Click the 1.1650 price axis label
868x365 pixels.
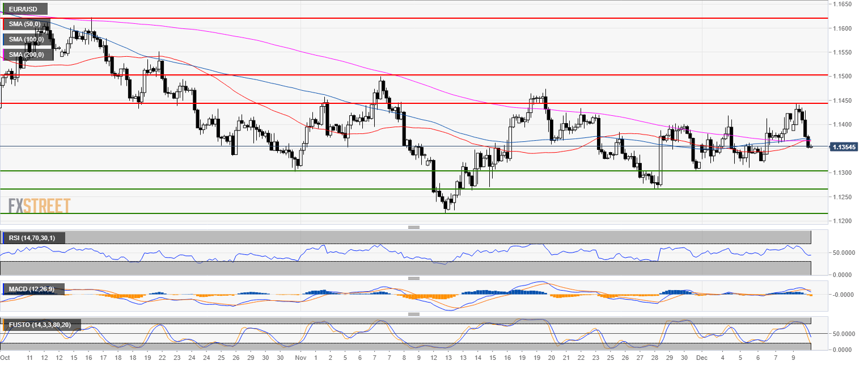(x=841, y=4)
